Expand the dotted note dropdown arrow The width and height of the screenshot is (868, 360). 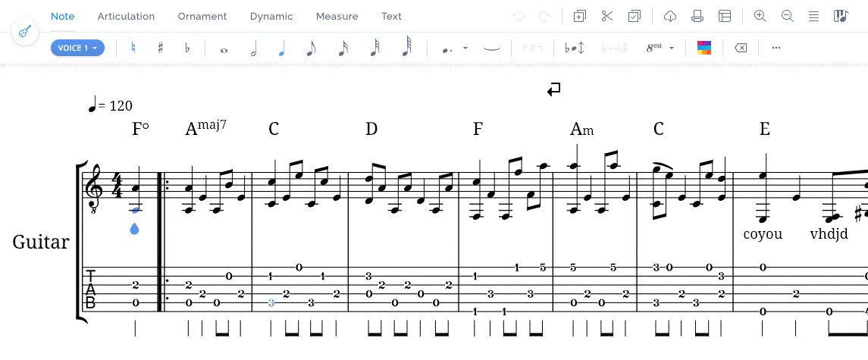coord(465,48)
